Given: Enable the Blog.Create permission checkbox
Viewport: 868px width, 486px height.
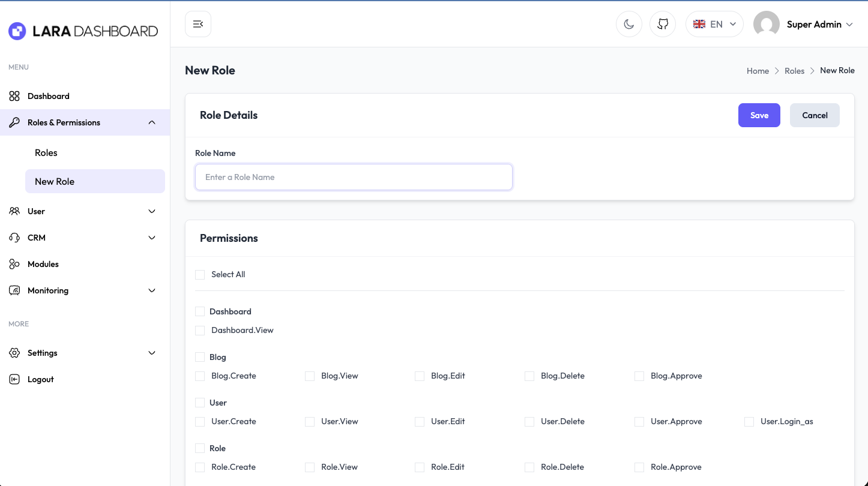Looking at the screenshot, I should pos(200,376).
